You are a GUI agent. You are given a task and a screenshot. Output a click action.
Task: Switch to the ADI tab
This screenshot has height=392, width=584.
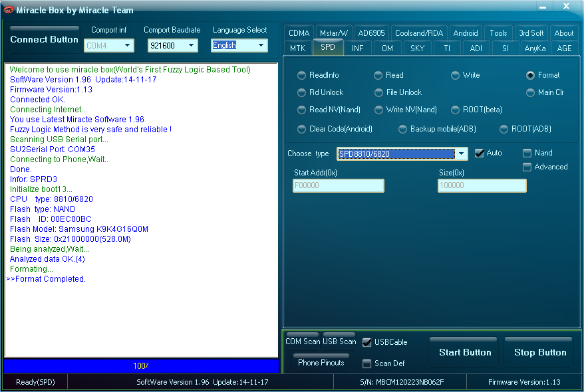(476, 49)
